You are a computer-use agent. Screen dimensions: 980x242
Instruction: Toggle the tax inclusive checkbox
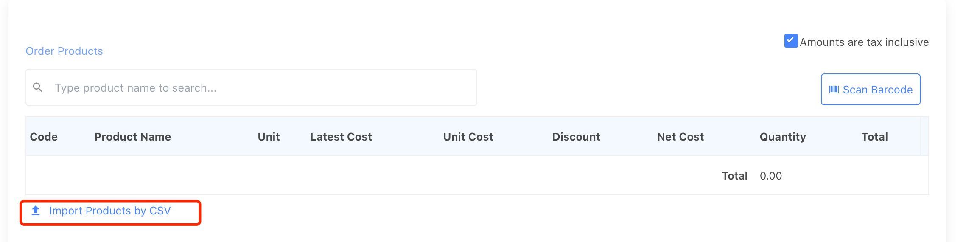791,41
